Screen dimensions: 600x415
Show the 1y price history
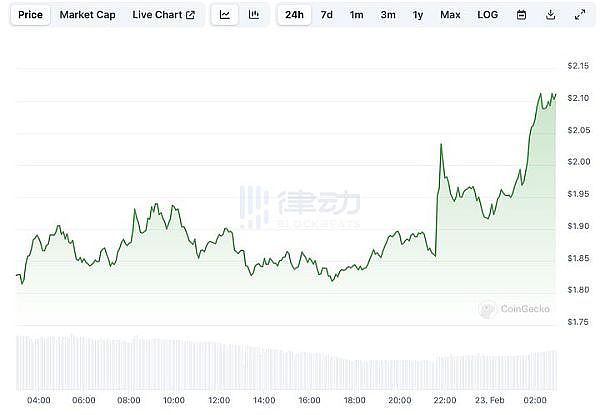pos(418,15)
